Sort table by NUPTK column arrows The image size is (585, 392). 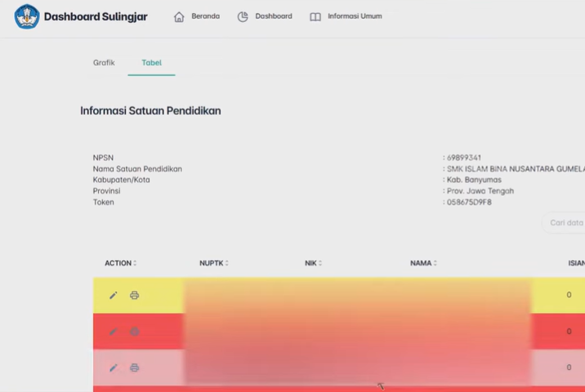[x=227, y=263]
